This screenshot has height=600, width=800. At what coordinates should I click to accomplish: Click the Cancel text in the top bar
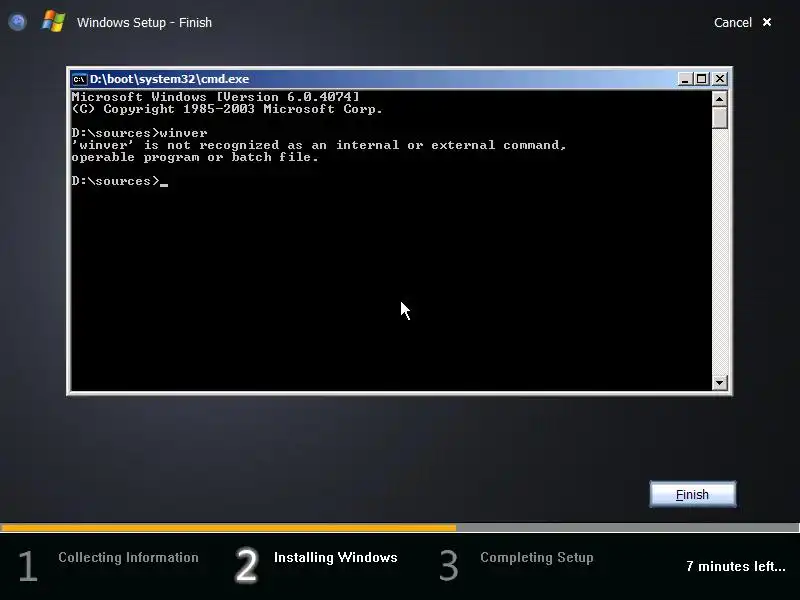(x=733, y=22)
